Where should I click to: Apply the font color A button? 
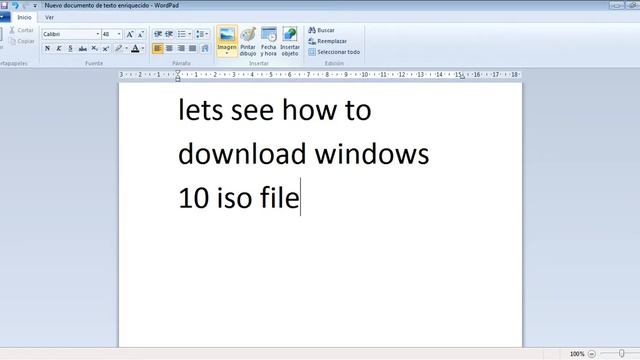pos(135,49)
